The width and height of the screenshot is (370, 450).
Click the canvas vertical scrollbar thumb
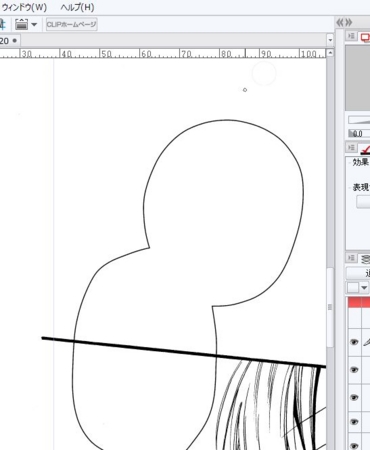330,307
